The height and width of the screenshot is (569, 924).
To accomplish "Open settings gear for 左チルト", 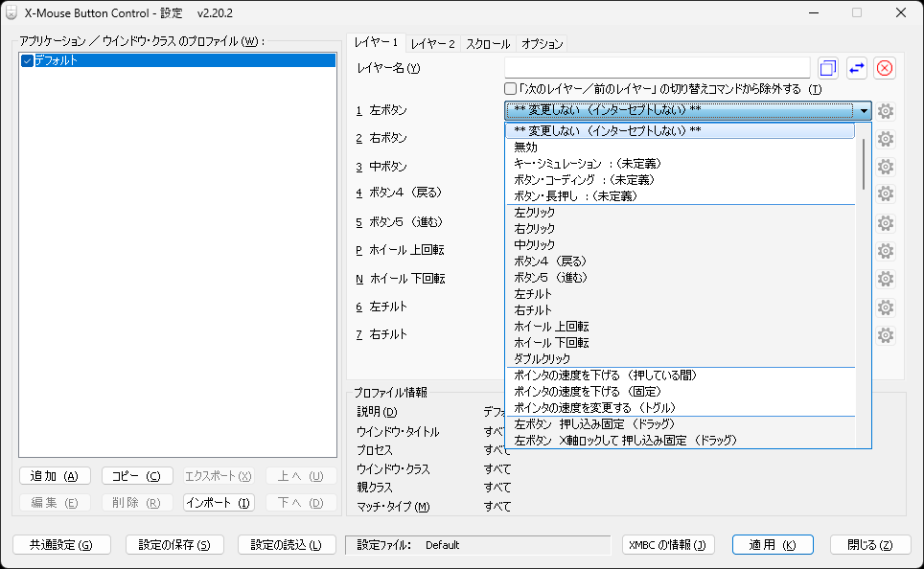I will tap(884, 307).
